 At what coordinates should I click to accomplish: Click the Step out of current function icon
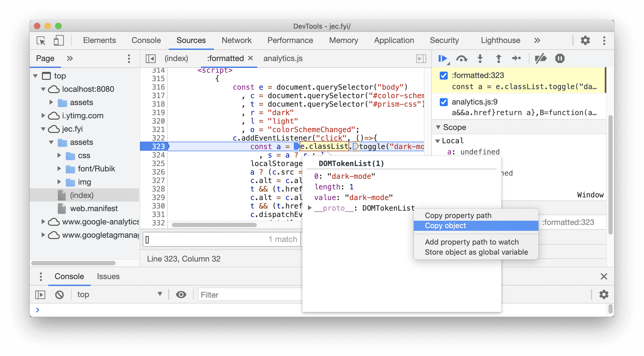pyautogui.click(x=499, y=58)
